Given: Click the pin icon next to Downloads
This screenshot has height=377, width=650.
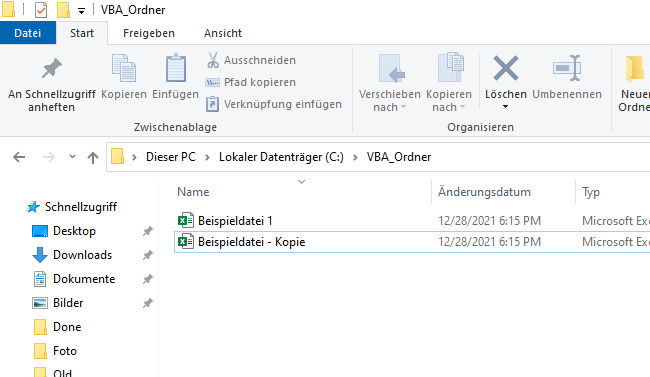Looking at the screenshot, I should 148,255.
